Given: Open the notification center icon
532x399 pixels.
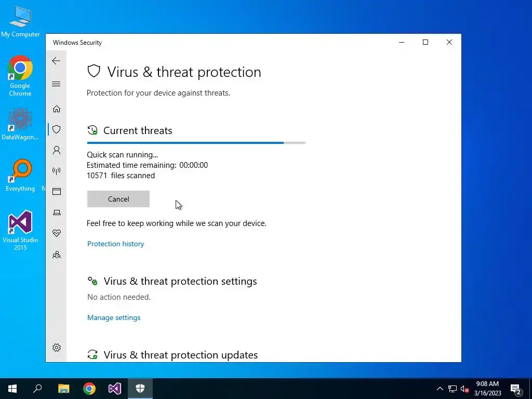Looking at the screenshot, I should click(x=516, y=389).
